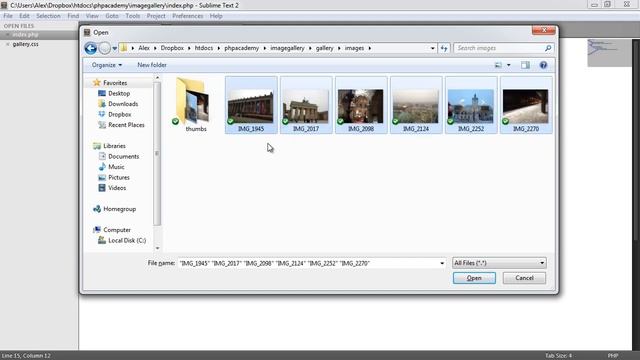The width and height of the screenshot is (640, 360).
Task: Open Sublime Text Edit menu
Action: tap(24, 16)
